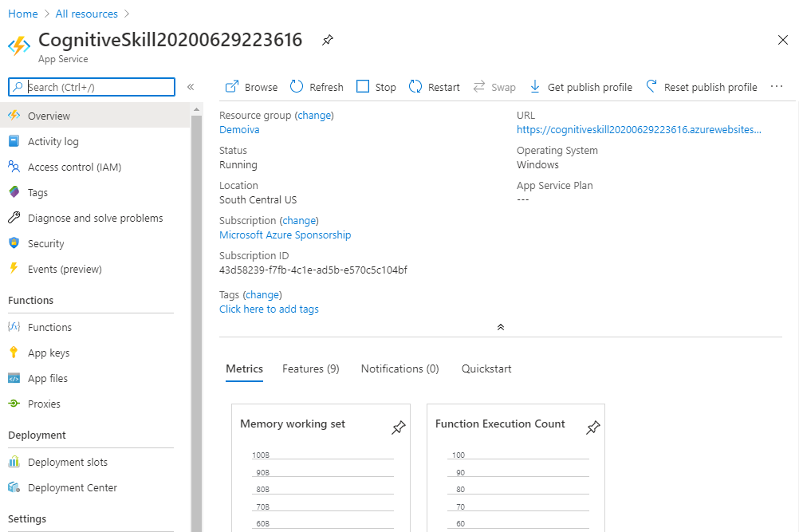Viewport: 799px width, 532px height.
Task: Click the link to add tags
Action: click(x=269, y=309)
